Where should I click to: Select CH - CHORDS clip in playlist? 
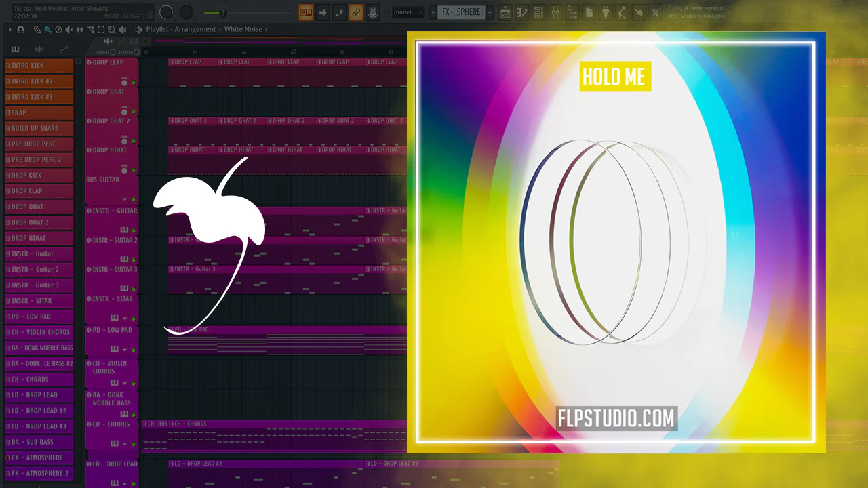[x=288, y=435]
